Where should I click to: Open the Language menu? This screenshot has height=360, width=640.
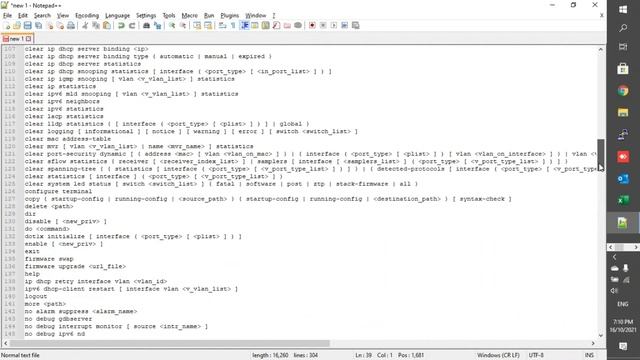coord(117,16)
